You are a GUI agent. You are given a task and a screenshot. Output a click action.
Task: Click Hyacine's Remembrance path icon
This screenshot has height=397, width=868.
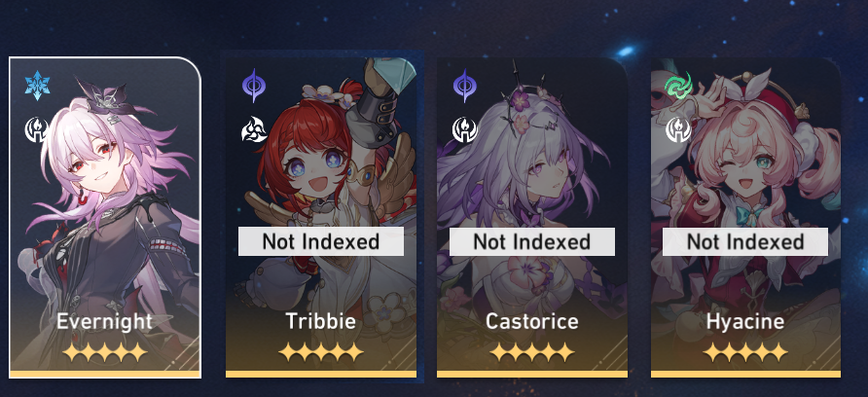pos(678,129)
